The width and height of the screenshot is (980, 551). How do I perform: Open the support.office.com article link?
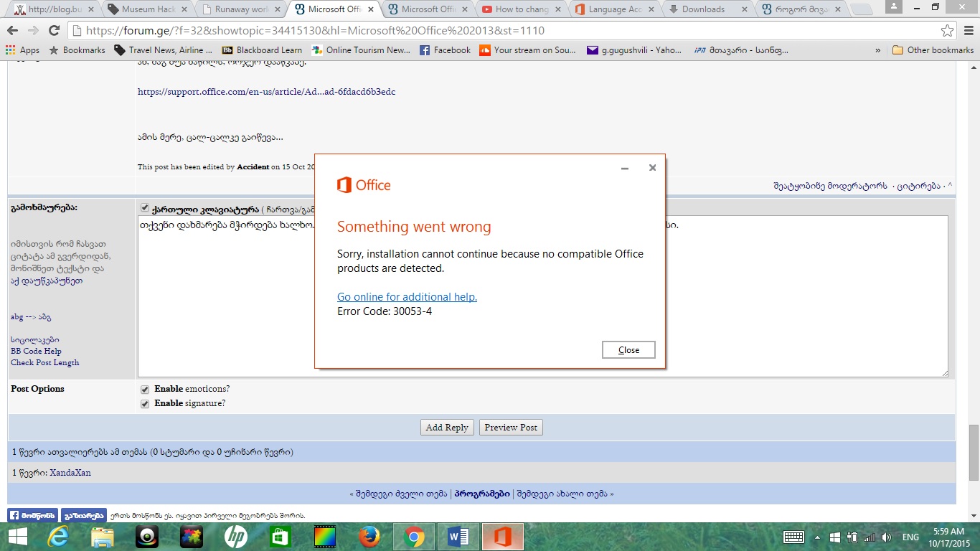click(x=266, y=92)
